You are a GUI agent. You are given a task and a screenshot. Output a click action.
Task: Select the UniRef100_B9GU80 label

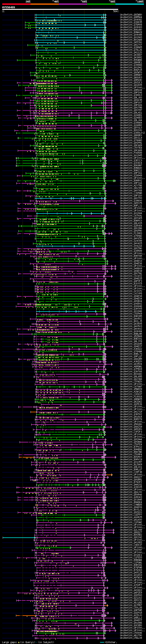click(x=131, y=30)
